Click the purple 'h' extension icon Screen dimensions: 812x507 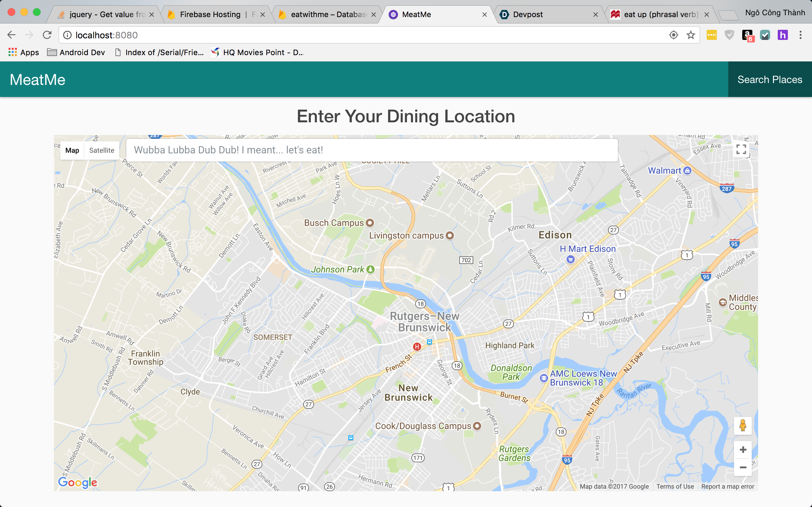[783, 35]
